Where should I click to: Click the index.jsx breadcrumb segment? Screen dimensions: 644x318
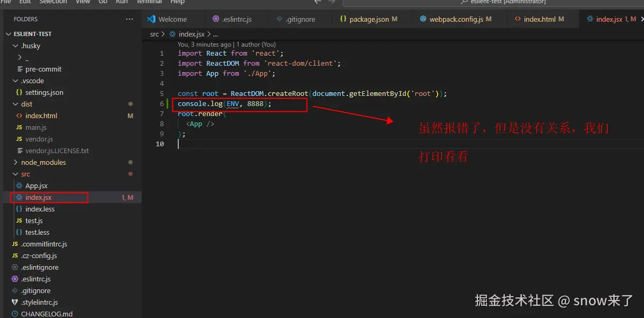[192, 34]
